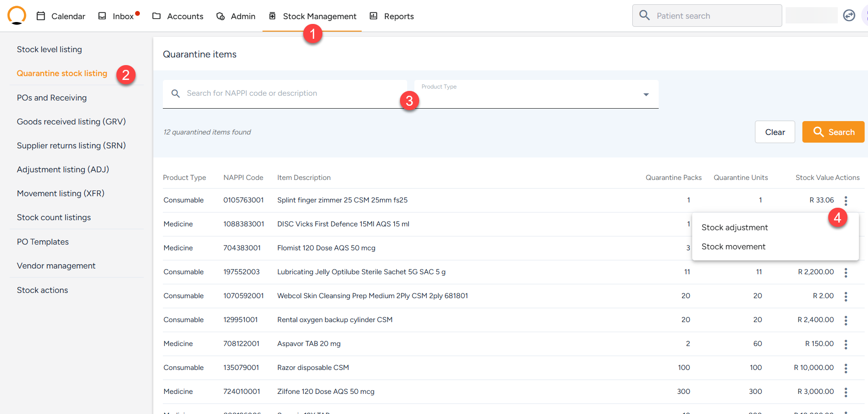Open actions menu for Razor disposable CSM
868x414 pixels.
(845, 368)
